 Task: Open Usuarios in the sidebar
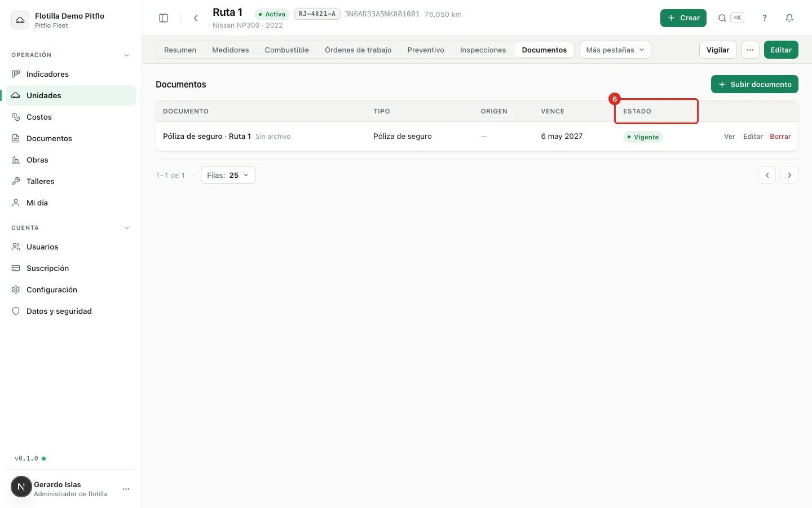[71, 247]
